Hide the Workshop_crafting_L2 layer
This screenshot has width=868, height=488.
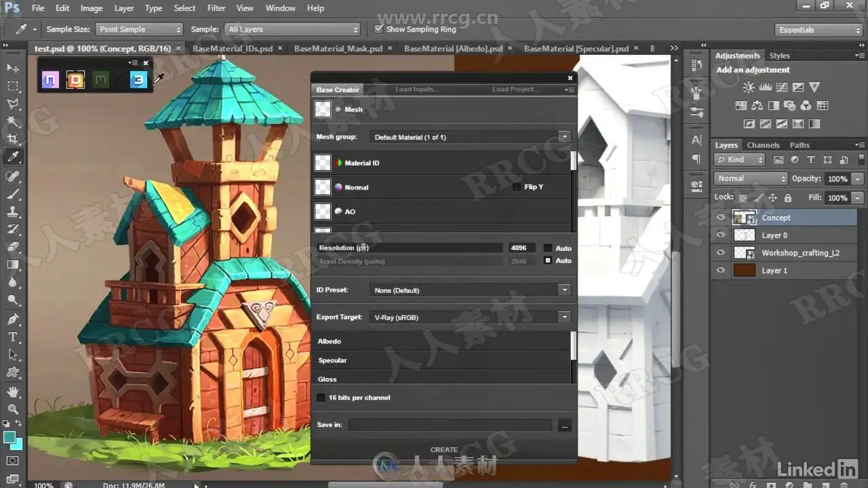721,253
